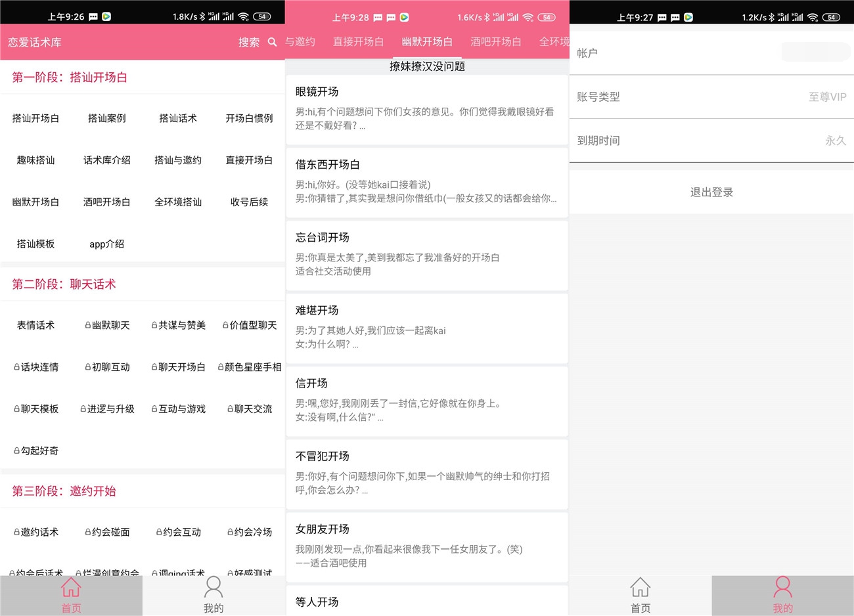Tap Wi-Fi icon in left status bar
The height and width of the screenshot is (616, 854).
(244, 16)
